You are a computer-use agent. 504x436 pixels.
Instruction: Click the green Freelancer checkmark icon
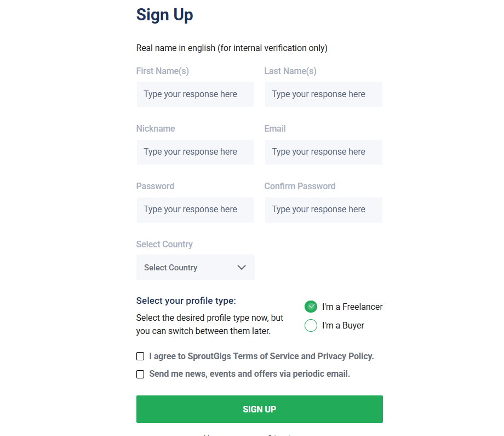tap(311, 307)
